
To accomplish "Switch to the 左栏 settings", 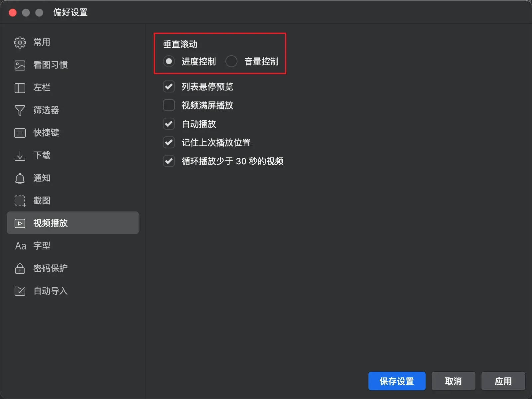I will pyautogui.click(x=73, y=88).
